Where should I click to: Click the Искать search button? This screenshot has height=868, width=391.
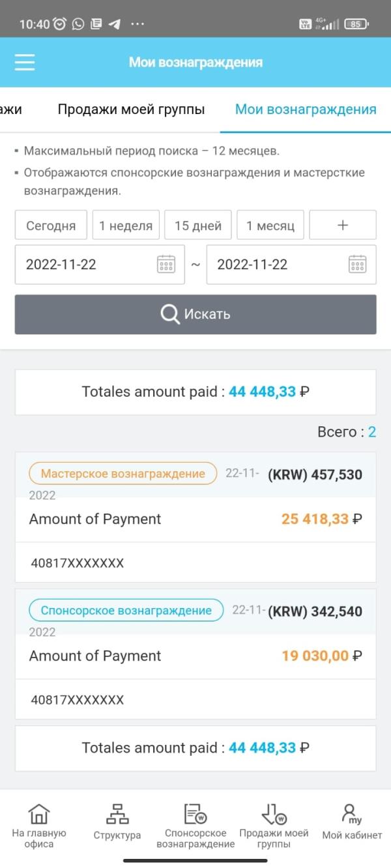195,314
